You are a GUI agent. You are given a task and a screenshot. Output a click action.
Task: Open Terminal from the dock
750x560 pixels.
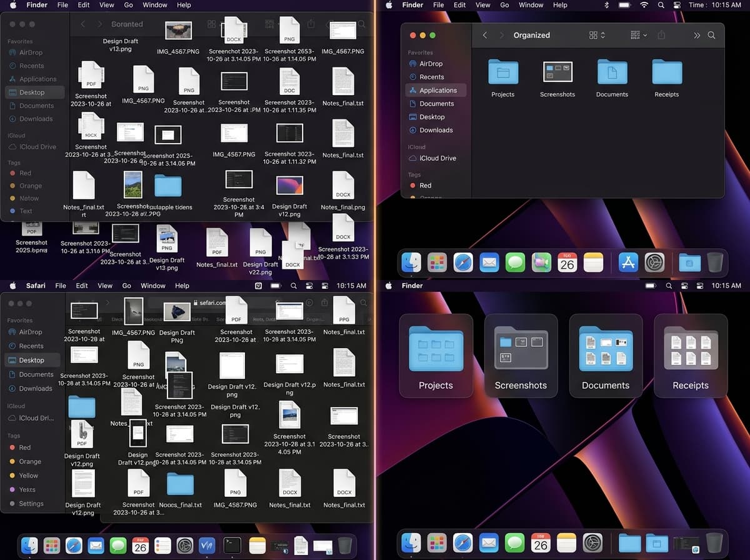pos(232,546)
